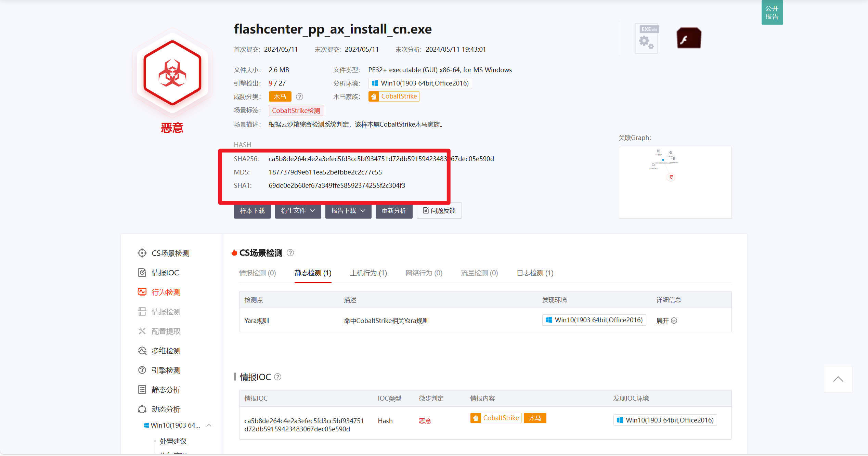This screenshot has height=456, width=868.
Task: Go to 情报IOC in the sidebar
Action: click(x=165, y=273)
